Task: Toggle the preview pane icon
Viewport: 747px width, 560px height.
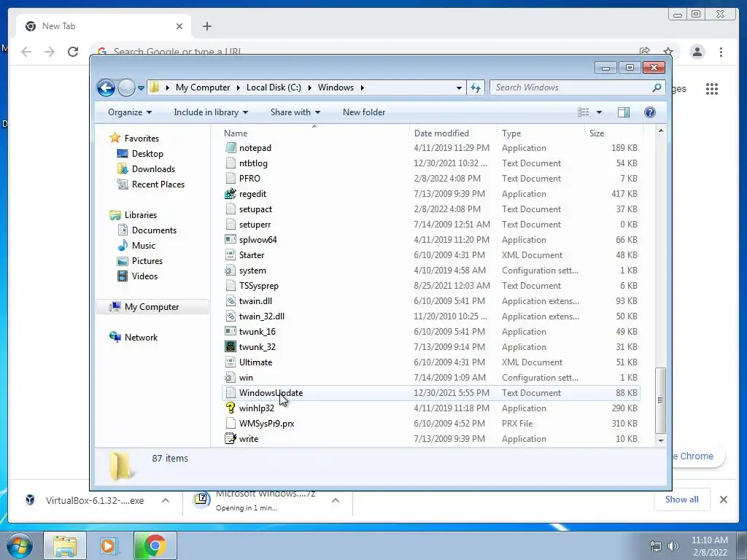Action: (x=624, y=112)
